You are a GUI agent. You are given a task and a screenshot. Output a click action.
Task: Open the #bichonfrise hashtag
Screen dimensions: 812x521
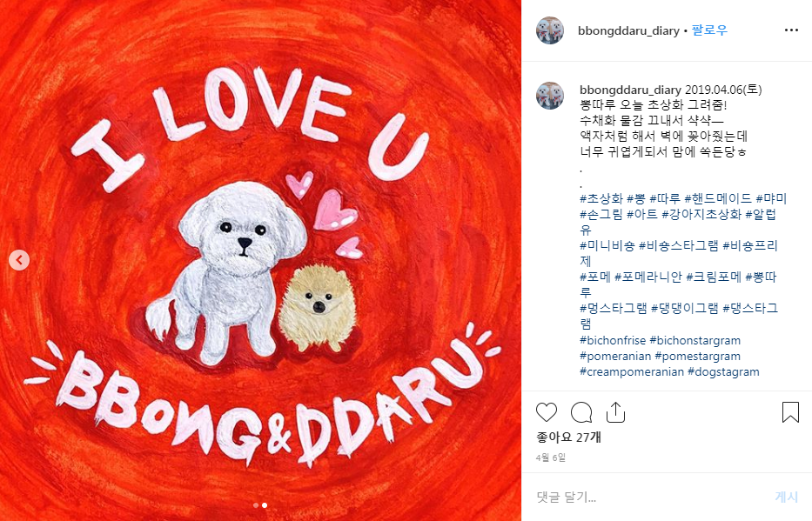[613, 340]
